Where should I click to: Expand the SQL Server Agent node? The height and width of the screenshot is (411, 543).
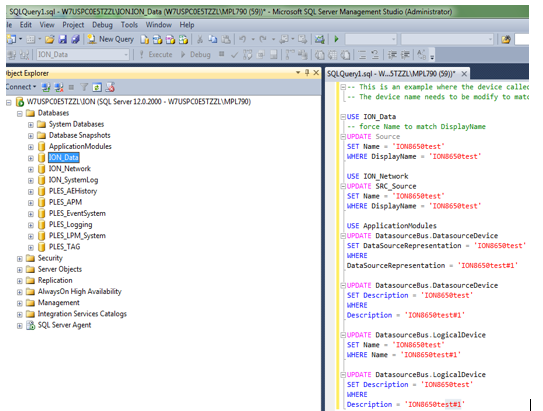tap(20, 325)
